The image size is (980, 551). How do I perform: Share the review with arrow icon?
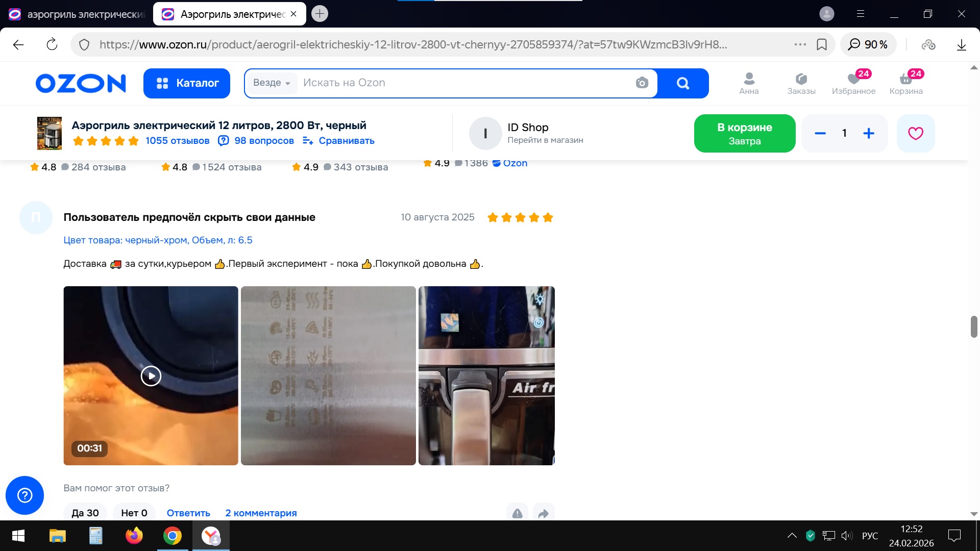coord(543,513)
